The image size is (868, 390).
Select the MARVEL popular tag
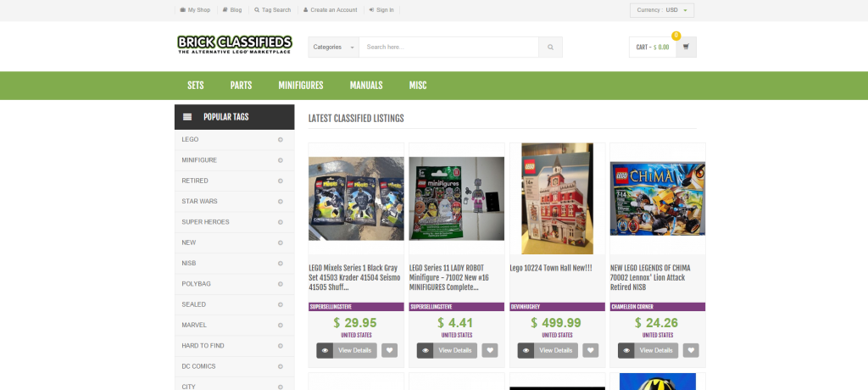pos(194,326)
